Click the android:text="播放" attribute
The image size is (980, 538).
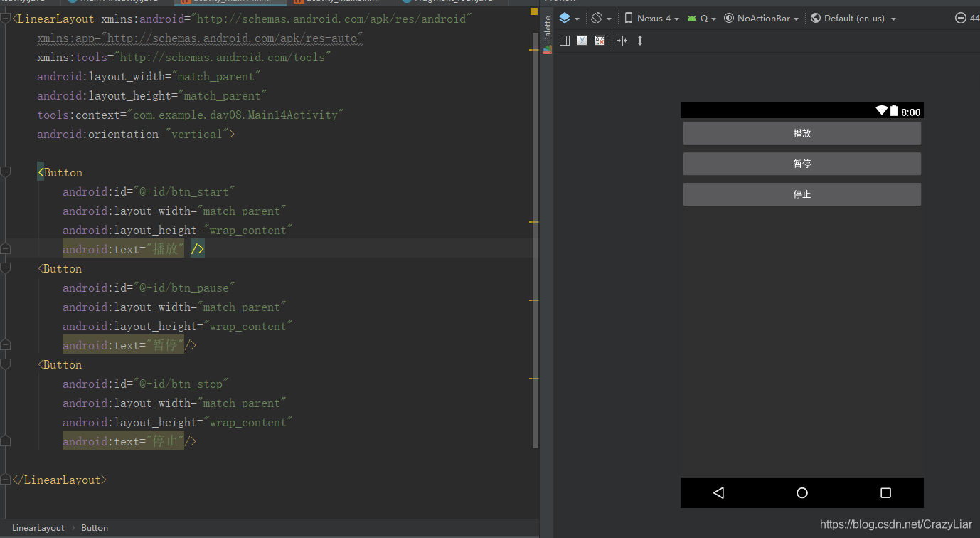tap(123, 249)
